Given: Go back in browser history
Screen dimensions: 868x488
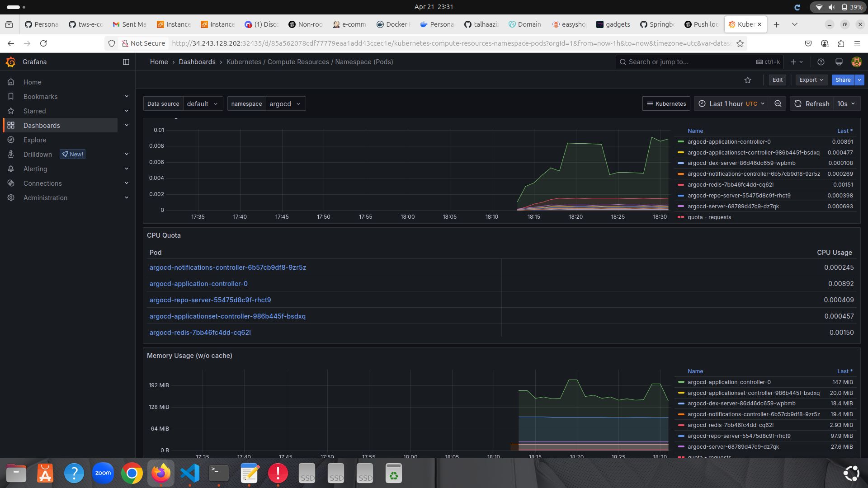Looking at the screenshot, I should (11, 43).
